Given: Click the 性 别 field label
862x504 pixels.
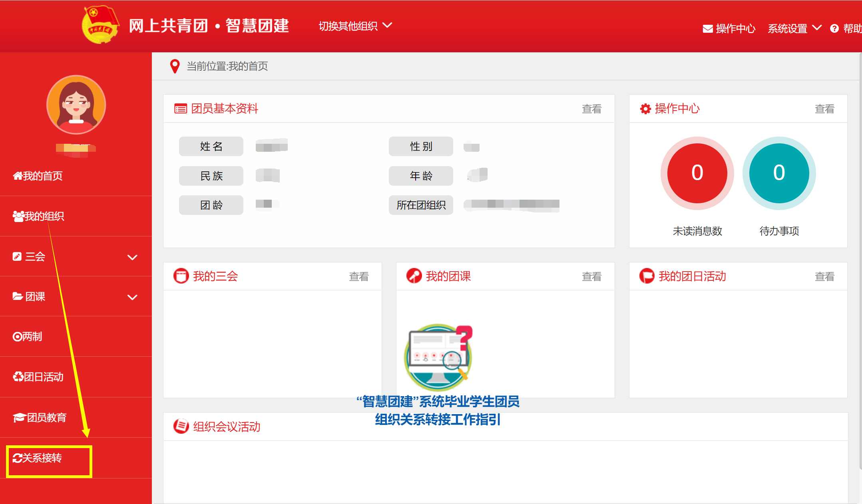Looking at the screenshot, I should tap(421, 146).
